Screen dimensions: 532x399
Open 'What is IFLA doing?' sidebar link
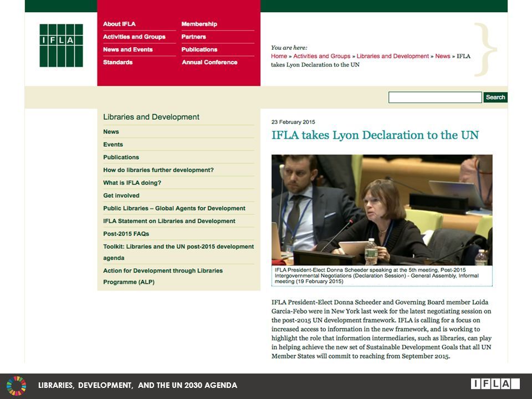coord(132,183)
